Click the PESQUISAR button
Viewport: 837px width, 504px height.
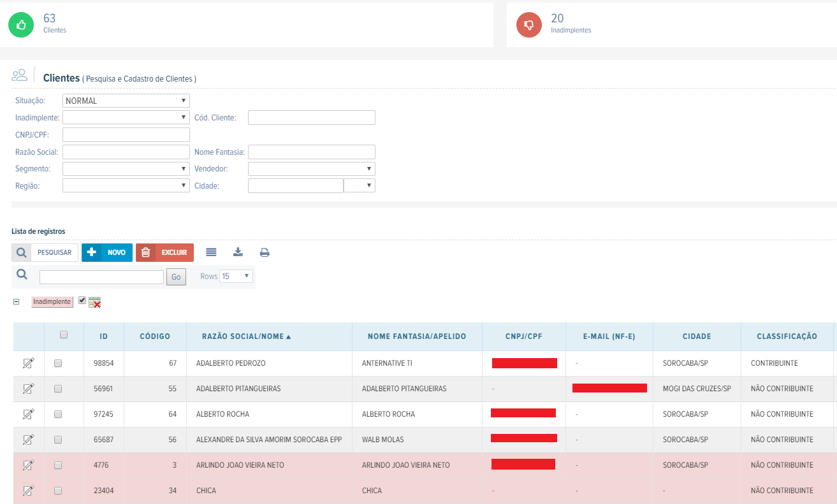(45, 252)
